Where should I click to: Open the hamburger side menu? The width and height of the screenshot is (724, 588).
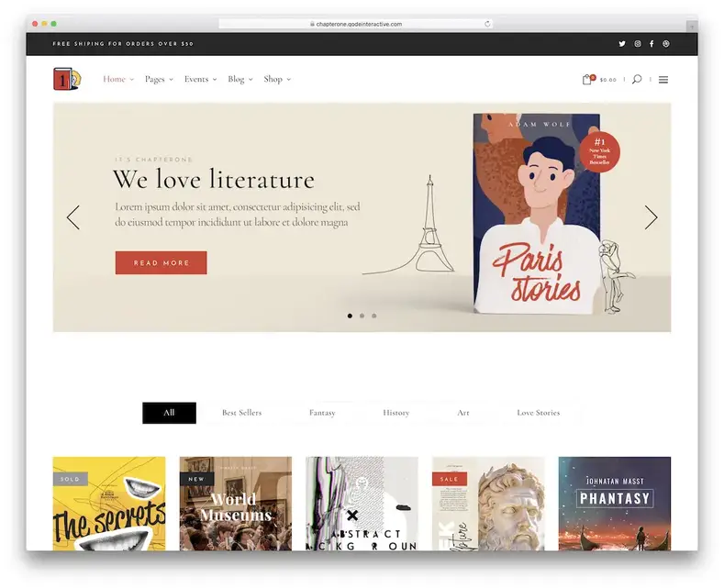(663, 80)
